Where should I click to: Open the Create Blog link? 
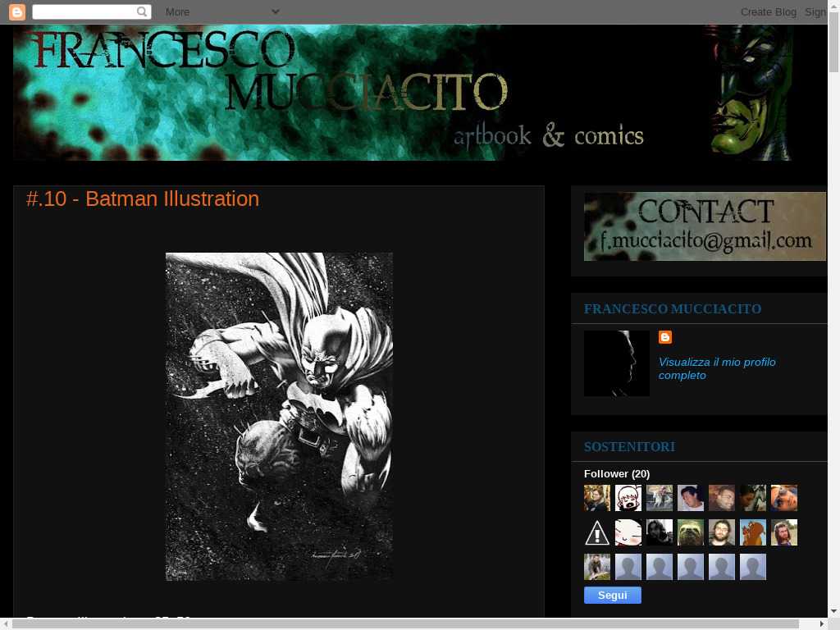point(768,11)
